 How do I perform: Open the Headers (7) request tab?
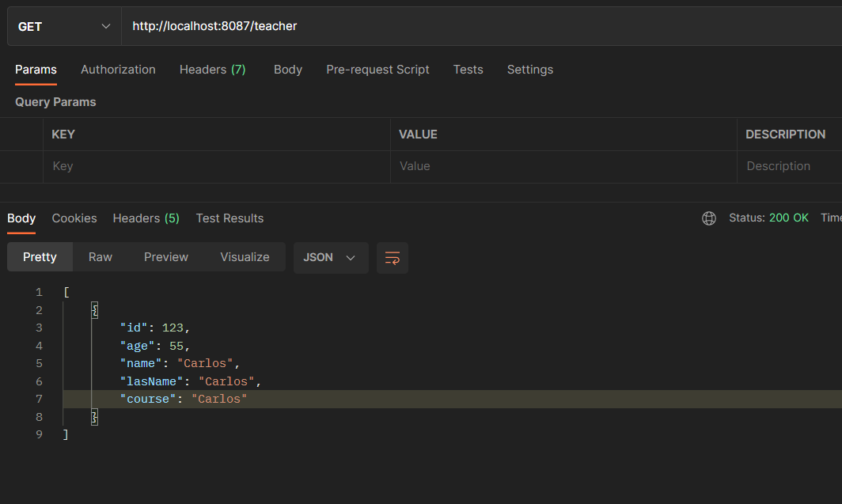[x=212, y=70]
